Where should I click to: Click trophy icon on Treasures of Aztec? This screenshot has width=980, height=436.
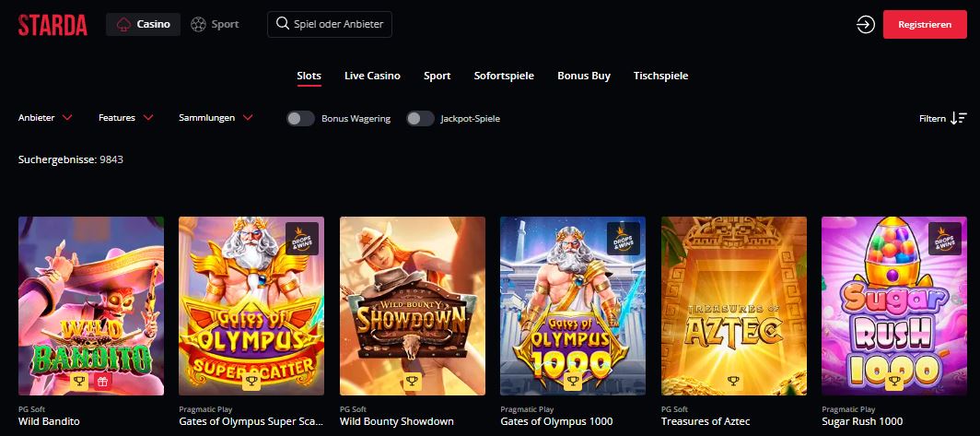pos(734,381)
